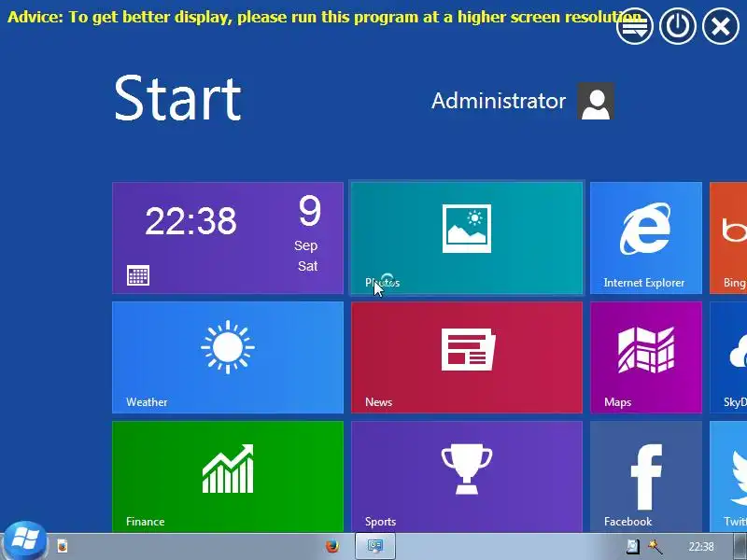Open the Finance tile
Screen dimensions: 747x560
tap(228, 477)
